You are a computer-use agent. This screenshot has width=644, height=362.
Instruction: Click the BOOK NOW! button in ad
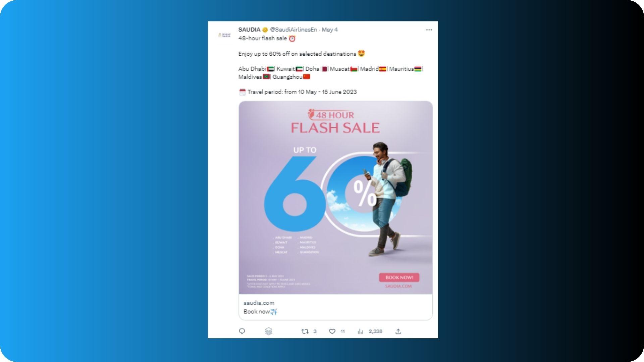tap(399, 278)
